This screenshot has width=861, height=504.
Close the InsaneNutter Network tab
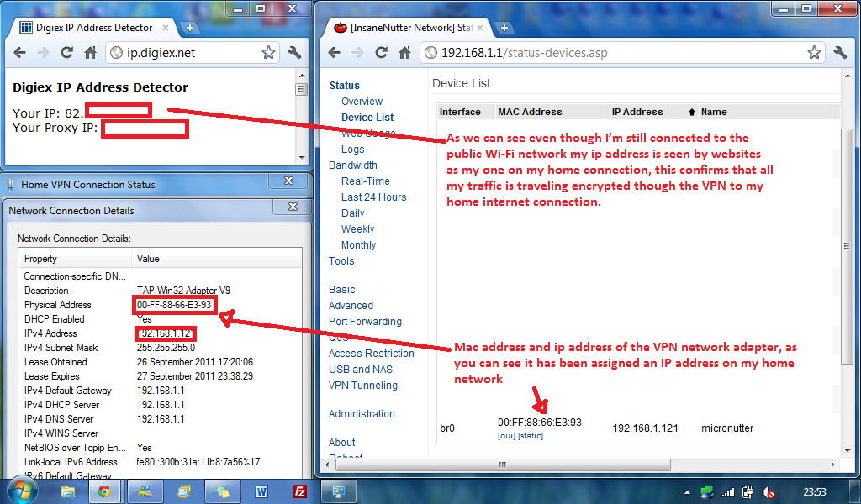[x=480, y=28]
